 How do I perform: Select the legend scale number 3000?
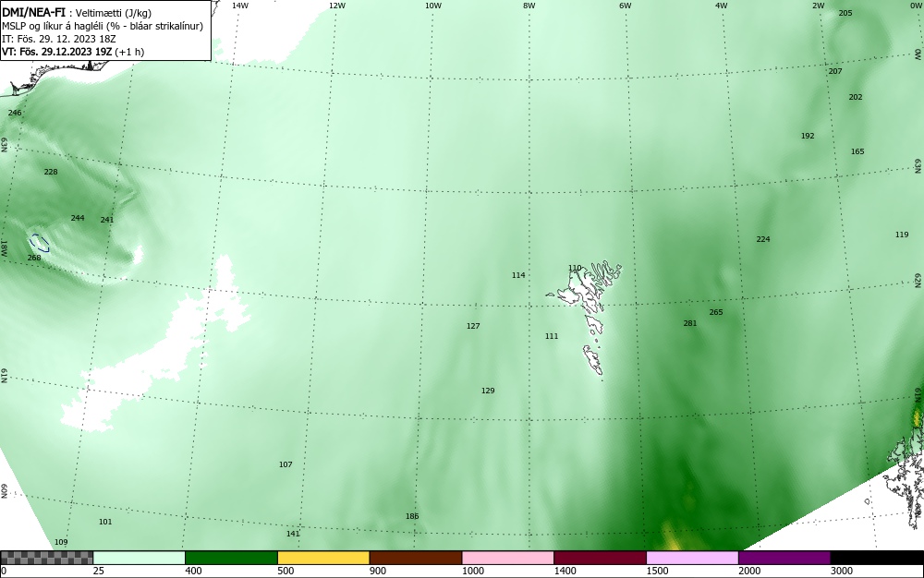coord(842,571)
